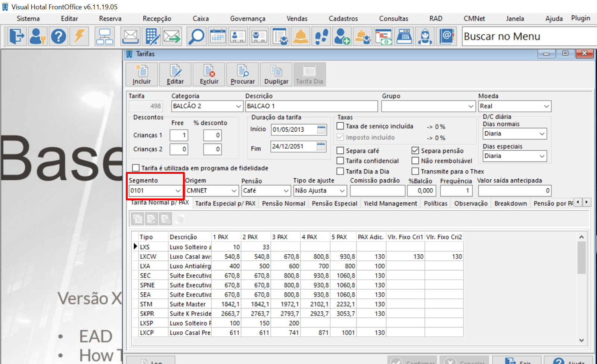The height and width of the screenshot is (364, 597).
Task: Open the Governança menu
Action: pos(248,19)
